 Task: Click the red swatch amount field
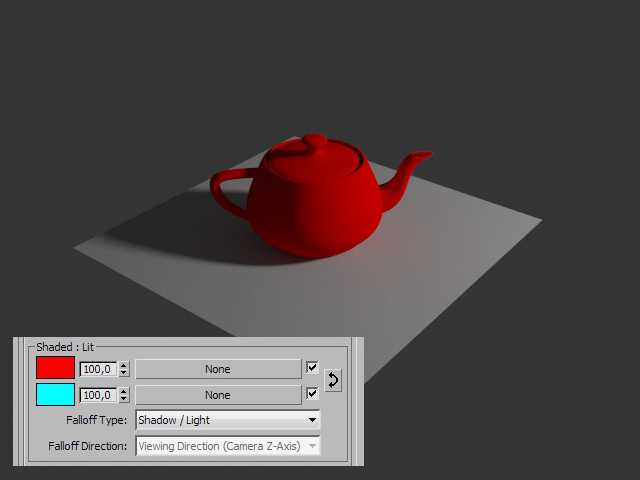click(x=97, y=369)
